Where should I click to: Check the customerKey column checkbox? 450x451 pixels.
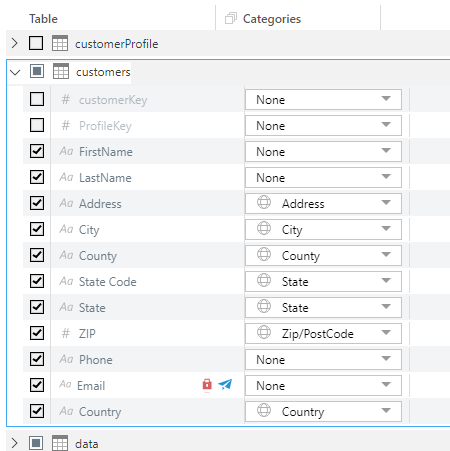point(37,99)
